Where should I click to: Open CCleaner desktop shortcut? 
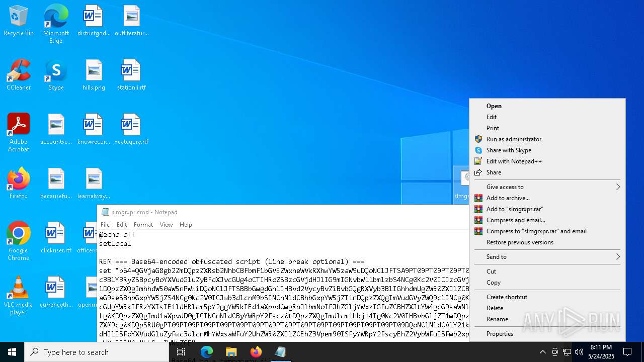tap(19, 75)
